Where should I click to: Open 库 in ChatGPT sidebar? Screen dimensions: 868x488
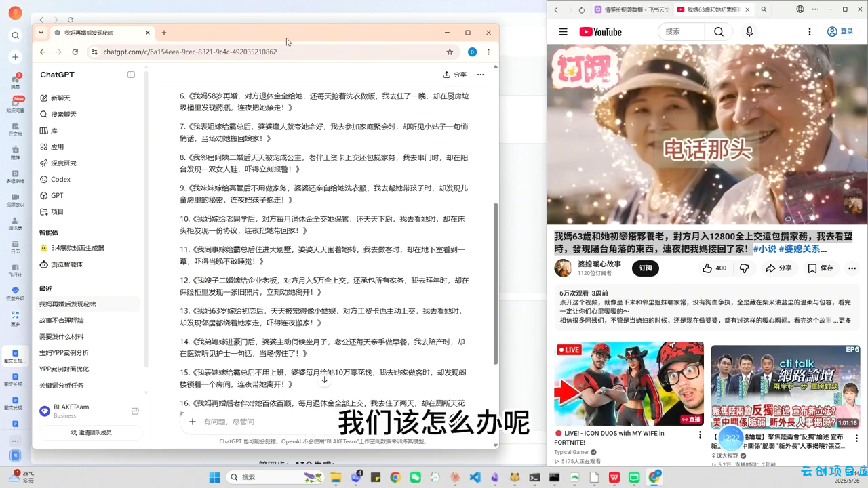point(49,130)
